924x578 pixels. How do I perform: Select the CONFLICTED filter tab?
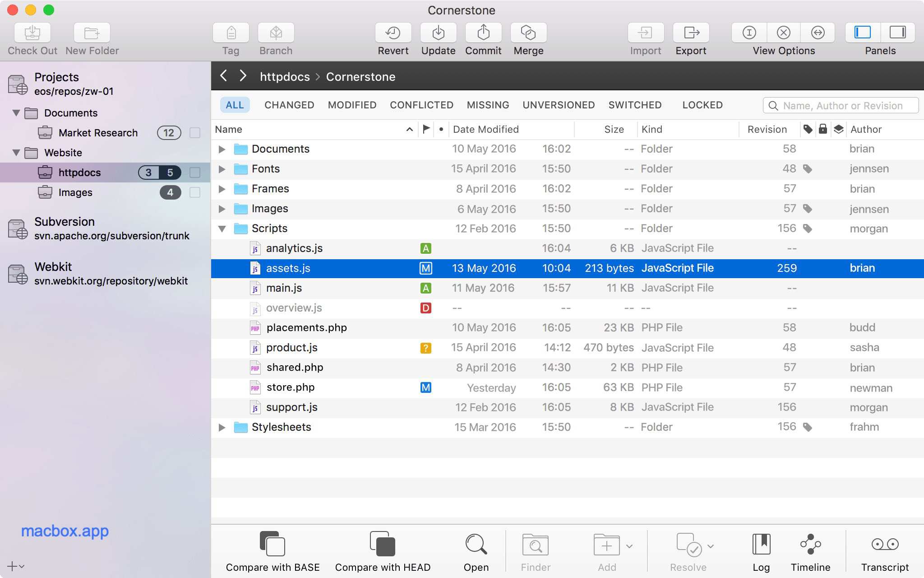(x=422, y=105)
